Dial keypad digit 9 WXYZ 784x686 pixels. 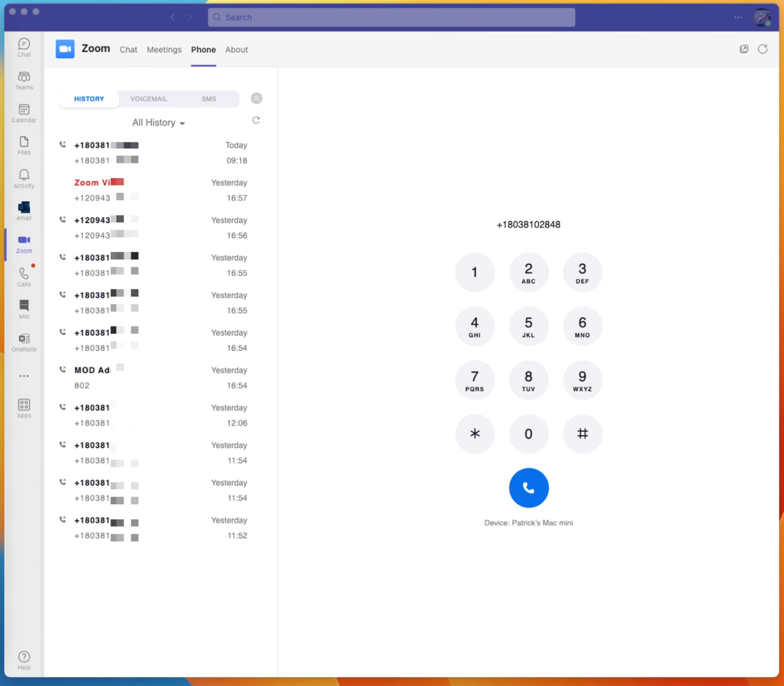coord(582,380)
